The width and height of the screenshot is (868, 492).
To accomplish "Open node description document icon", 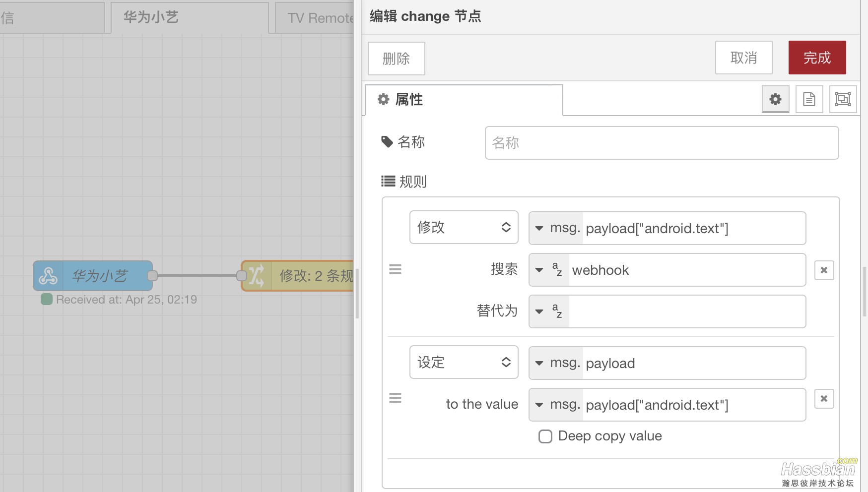I will pos(809,99).
